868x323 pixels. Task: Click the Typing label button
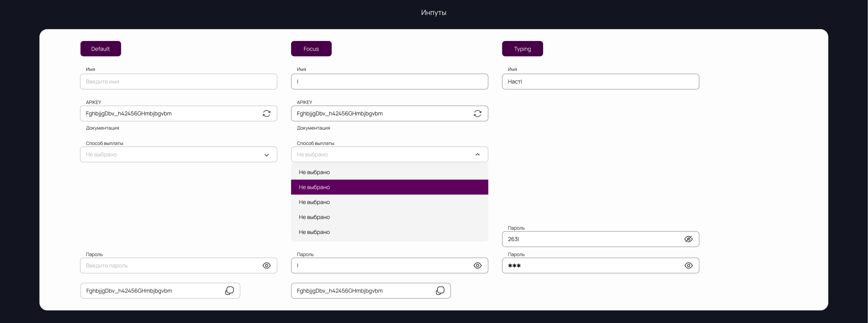tap(522, 49)
